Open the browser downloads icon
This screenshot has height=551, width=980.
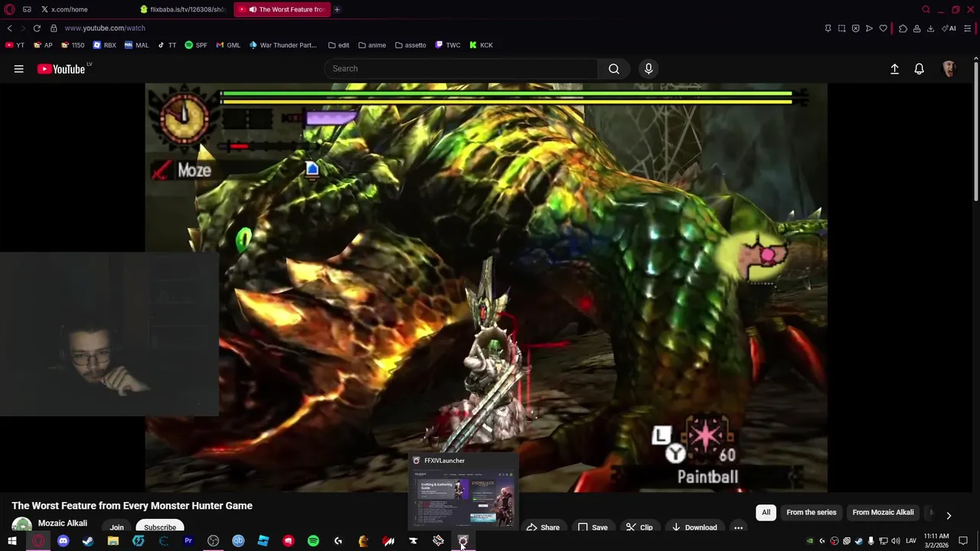(930, 28)
